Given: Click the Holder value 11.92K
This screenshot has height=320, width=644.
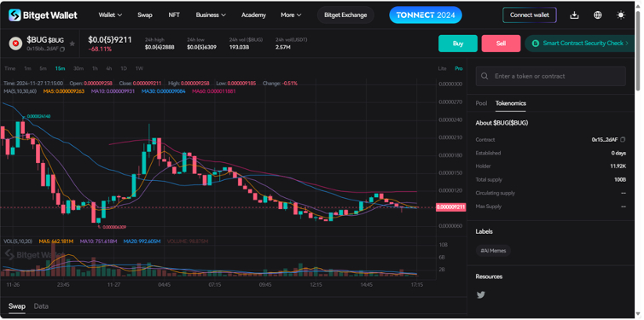Looking at the screenshot, I should click(618, 166).
